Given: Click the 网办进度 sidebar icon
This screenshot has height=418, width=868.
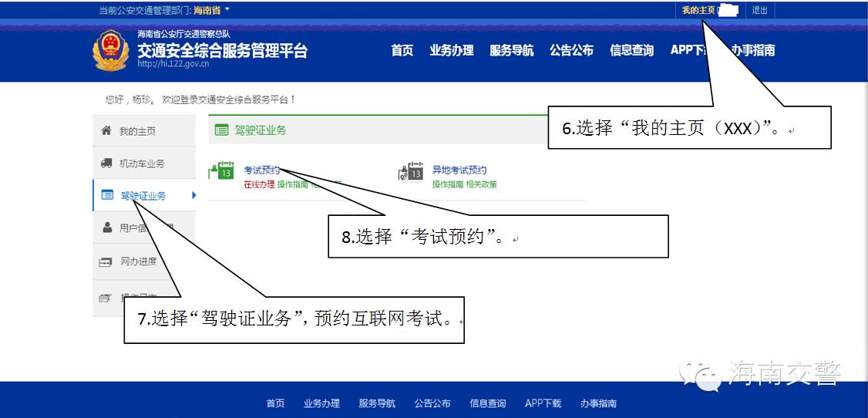Looking at the screenshot, I should (x=106, y=262).
